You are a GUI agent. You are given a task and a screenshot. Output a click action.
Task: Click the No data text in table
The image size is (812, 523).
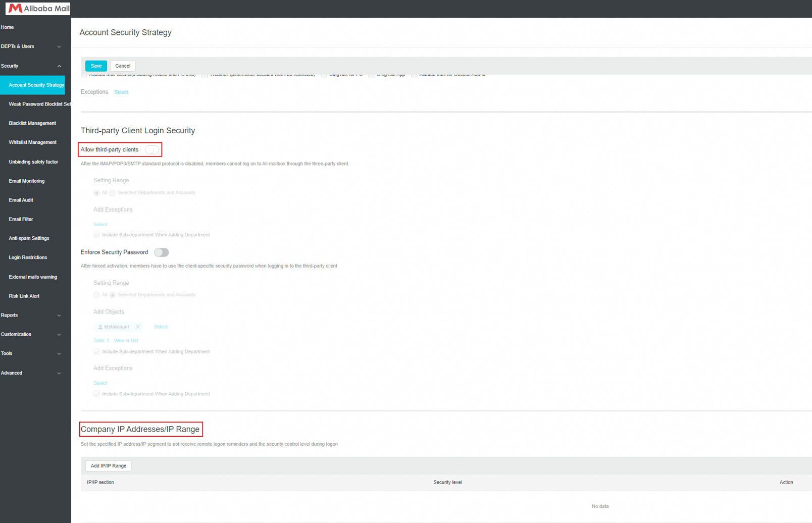coord(600,506)
